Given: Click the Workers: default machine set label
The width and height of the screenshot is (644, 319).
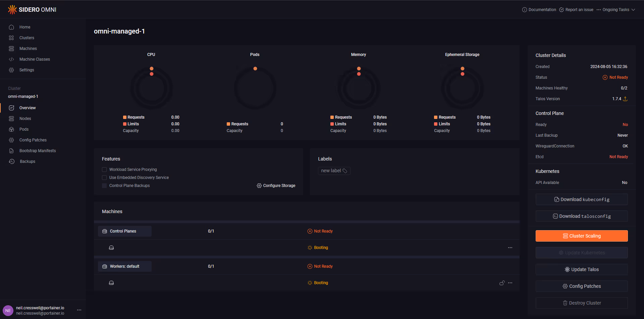Looking at the screenshot, I should click(125, 266).
